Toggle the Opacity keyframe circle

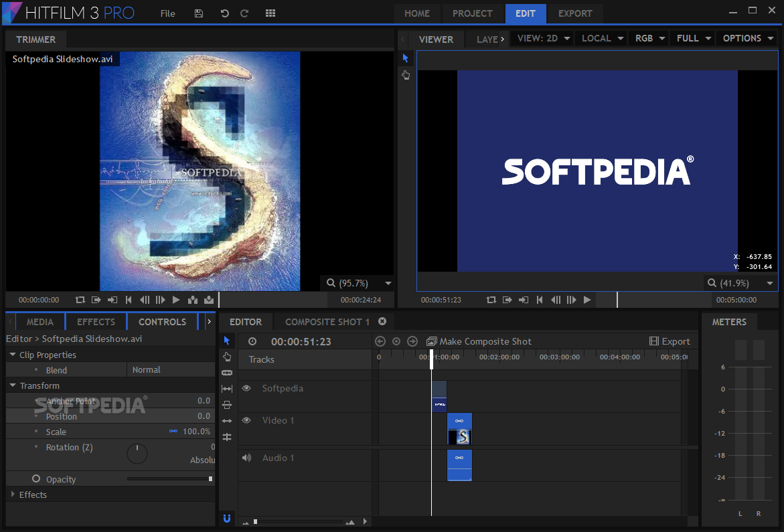click(x=36, y=478)
